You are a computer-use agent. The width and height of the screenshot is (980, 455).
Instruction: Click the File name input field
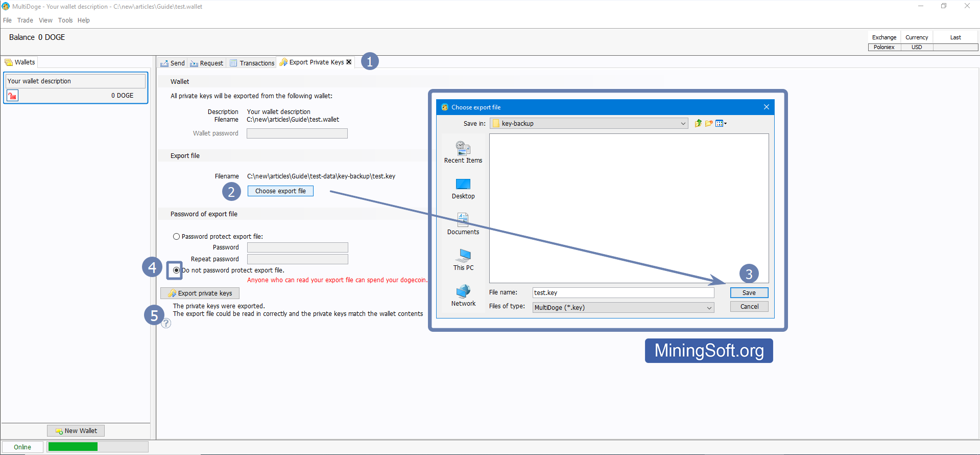pyautogui.click(x=623, y=293)
